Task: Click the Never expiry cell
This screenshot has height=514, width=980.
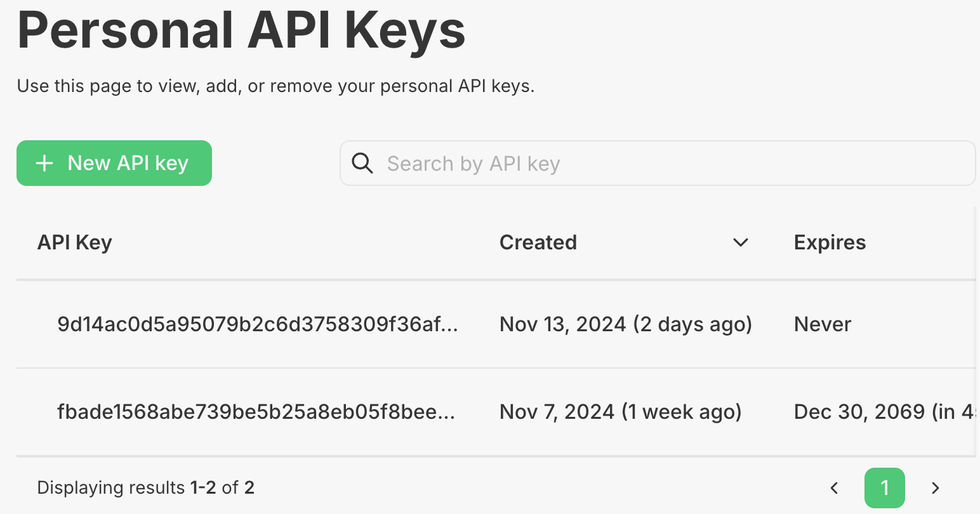Action: (823, 324)
